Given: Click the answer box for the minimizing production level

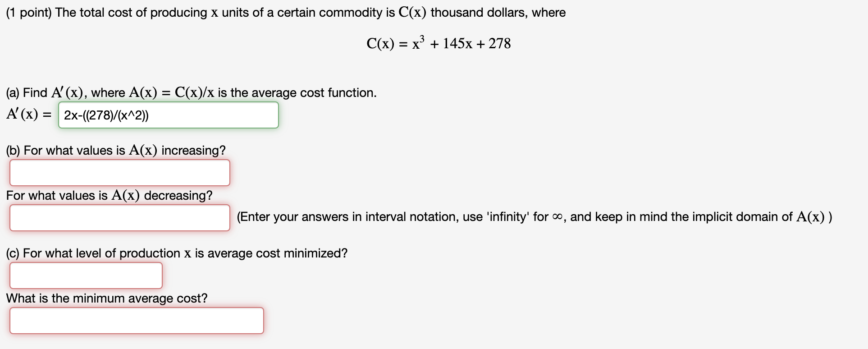Looking at the screenshot, I should pos(86,275).
